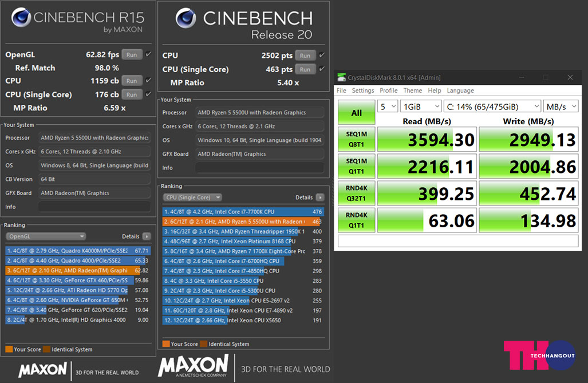Select R15 ranking row Quadro 4000 65.33

78,260
